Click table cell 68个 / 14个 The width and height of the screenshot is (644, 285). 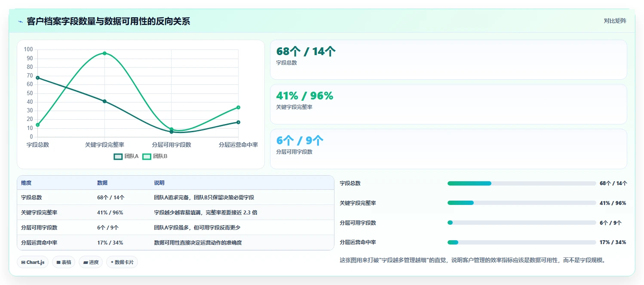[x=111, y=198]
